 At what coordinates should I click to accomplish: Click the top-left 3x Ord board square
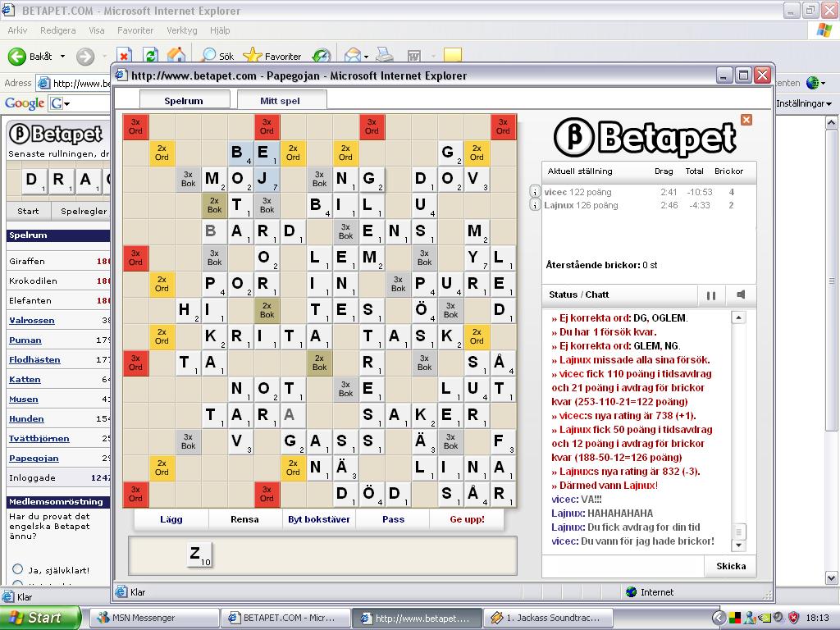(x=135, y=126)
